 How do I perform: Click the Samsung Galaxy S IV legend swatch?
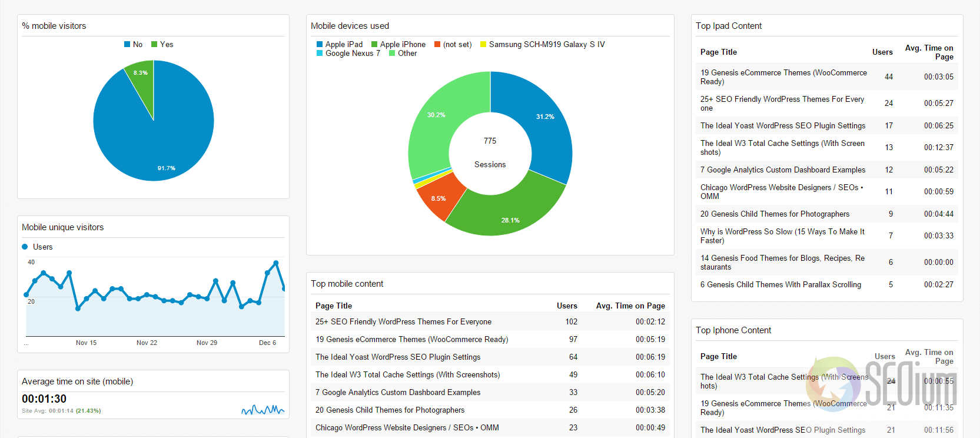coord(483,44)
